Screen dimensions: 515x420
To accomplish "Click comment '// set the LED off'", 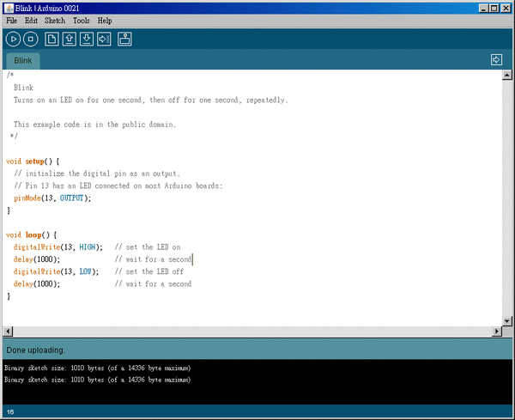I will (149, 271).
